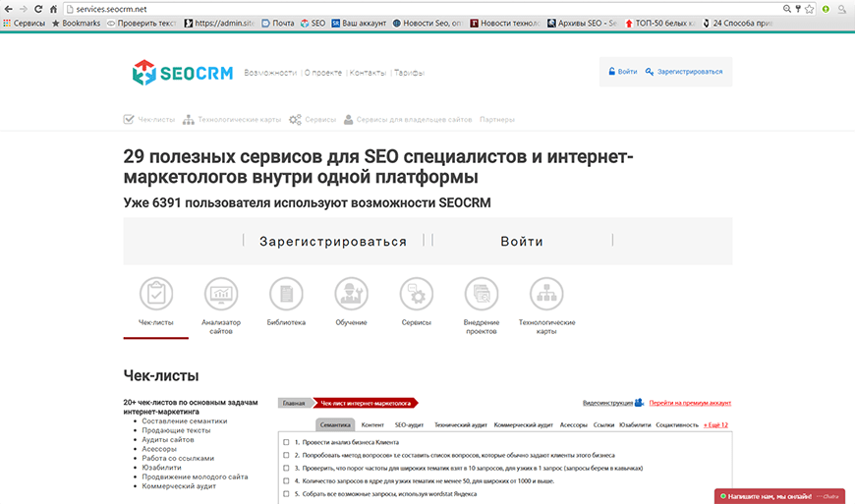Click the Зарегистрироваться link in the header
This screenshot has height=504, width=855.
coord(690,72)
